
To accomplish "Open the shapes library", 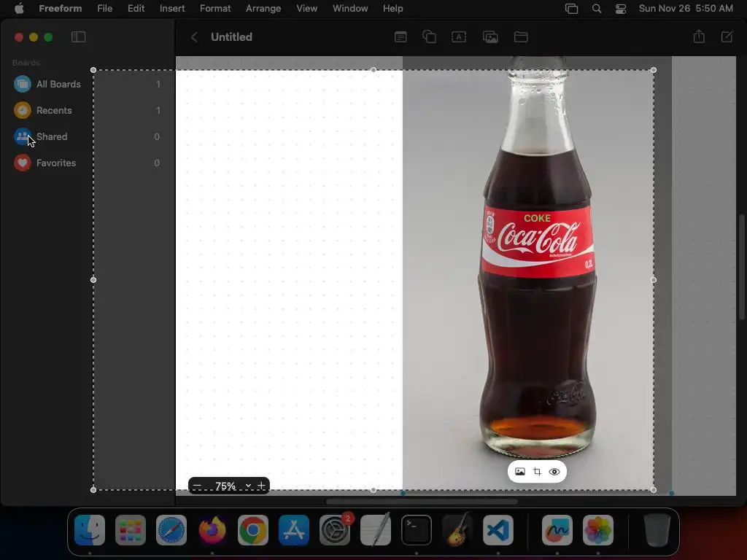I will tap(429, 37).
